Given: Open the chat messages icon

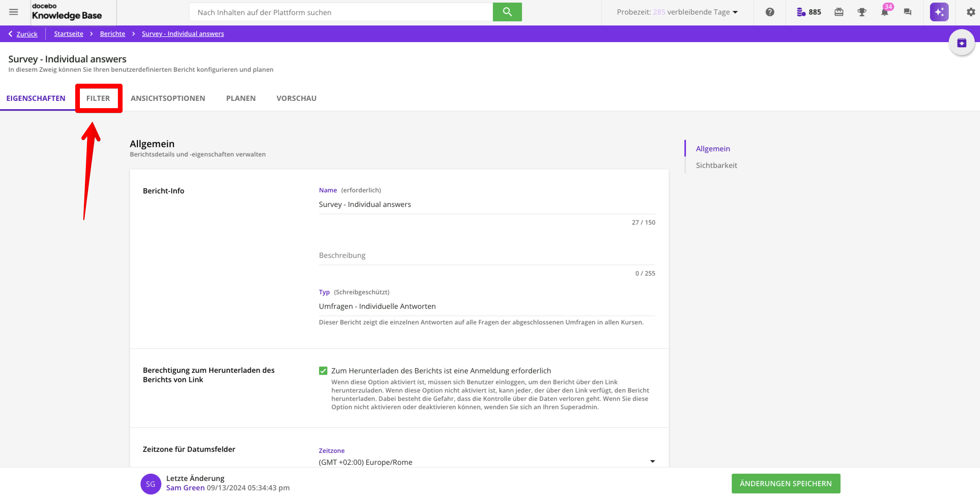Looking at the screenshot, I should (x=907, y=12).
